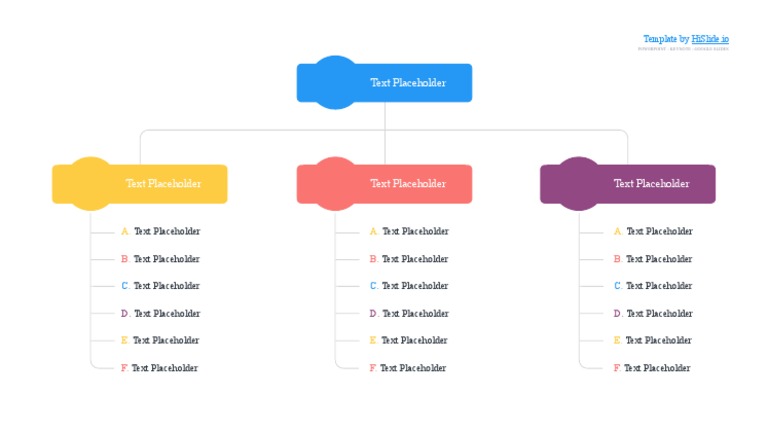Select the yellow Text Placeholder box
The height and width of the screenshot is (432, 768).
pyautogui.click(x=163, y=184)
